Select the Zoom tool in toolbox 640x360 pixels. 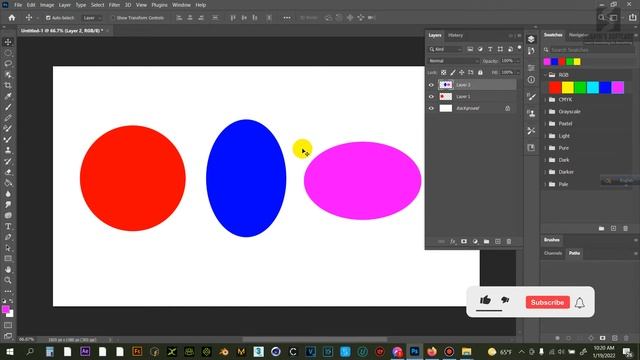(x=8, y=280)
